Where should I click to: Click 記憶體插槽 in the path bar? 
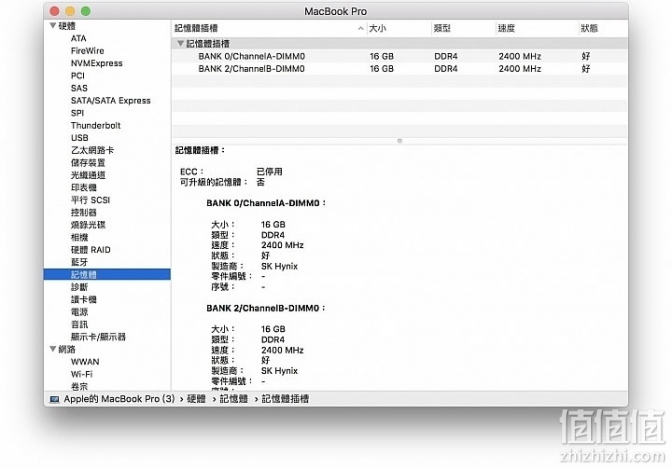(x=285, y=399)
